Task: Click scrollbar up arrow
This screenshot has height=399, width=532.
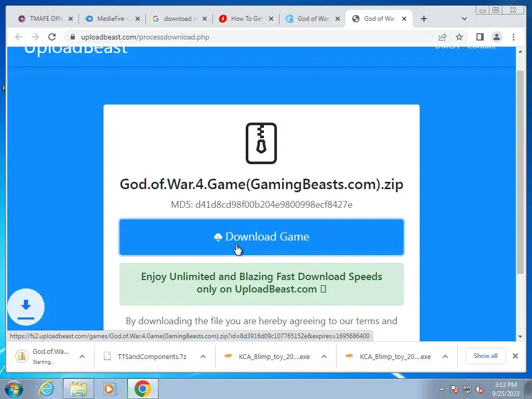Action: 520,51
